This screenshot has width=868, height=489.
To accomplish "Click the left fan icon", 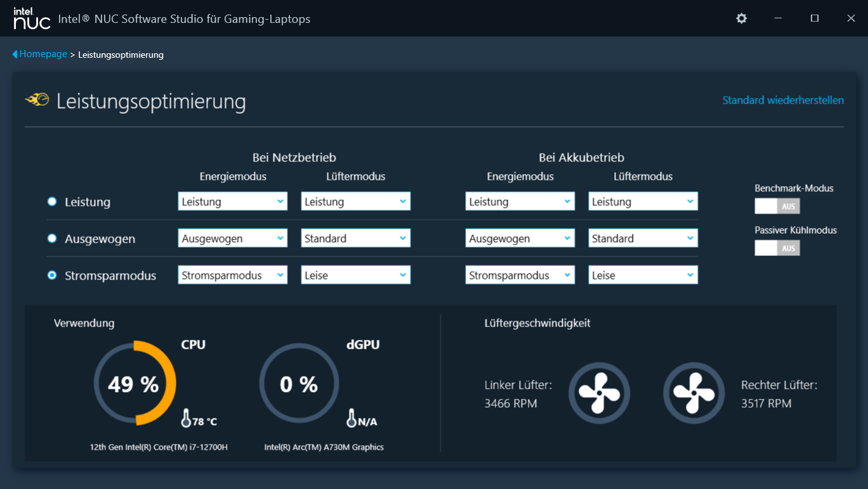I will point(599,393).
